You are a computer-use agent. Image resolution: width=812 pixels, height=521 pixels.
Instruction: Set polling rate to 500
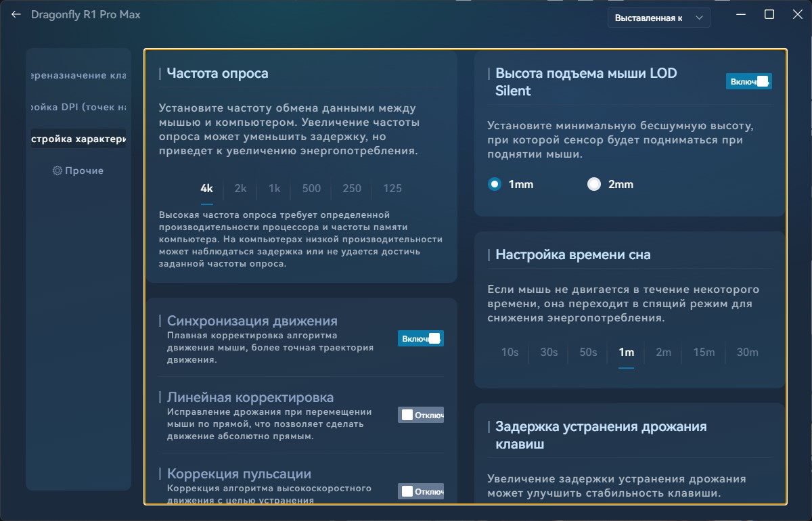click(312, 189)
